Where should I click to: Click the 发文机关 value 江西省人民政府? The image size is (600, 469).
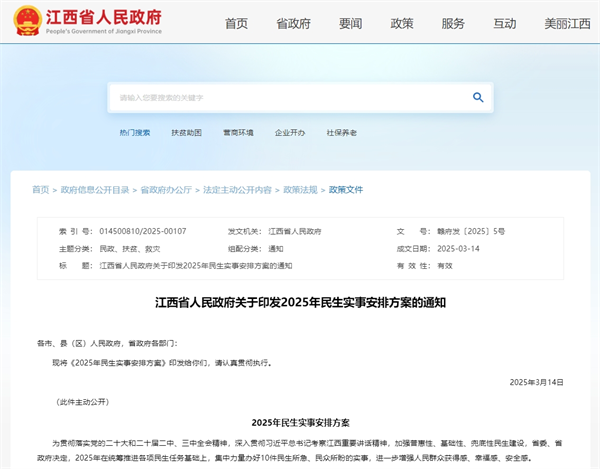(295, 231)
